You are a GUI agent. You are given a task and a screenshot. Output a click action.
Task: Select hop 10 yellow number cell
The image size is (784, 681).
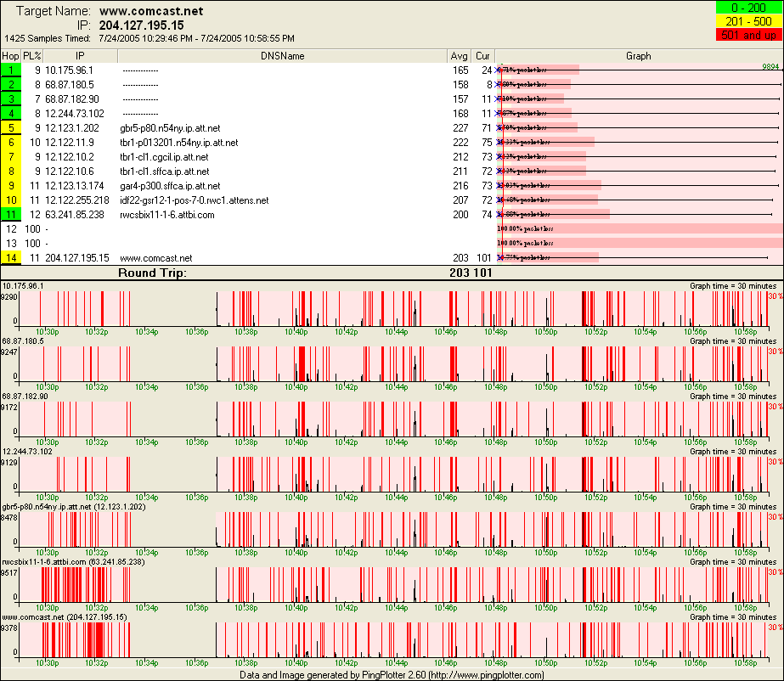[x=11, y=200]
